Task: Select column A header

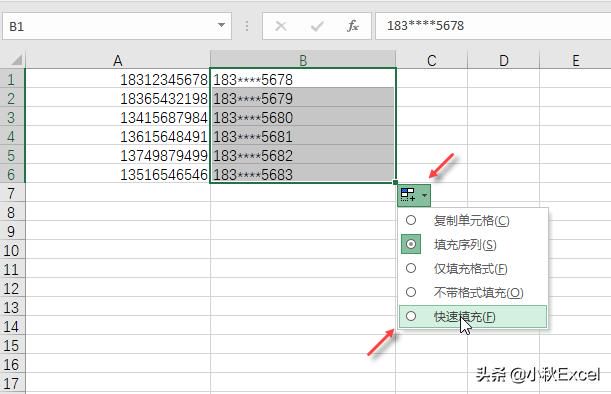Action: point(118,60)
